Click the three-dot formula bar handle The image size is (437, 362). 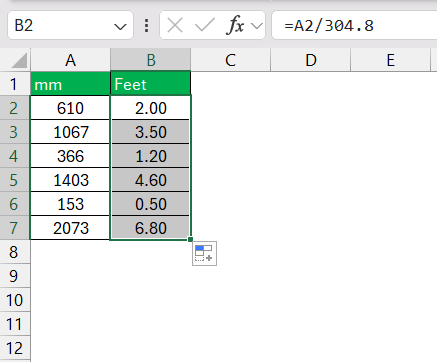[x=147, y=26]
